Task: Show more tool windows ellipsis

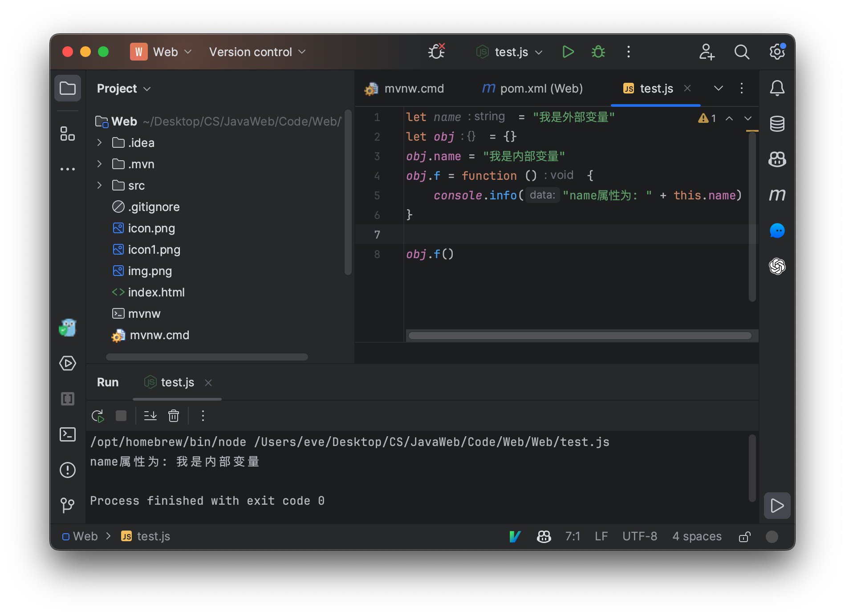Action: pyautogui.click(x=68, y=169)
